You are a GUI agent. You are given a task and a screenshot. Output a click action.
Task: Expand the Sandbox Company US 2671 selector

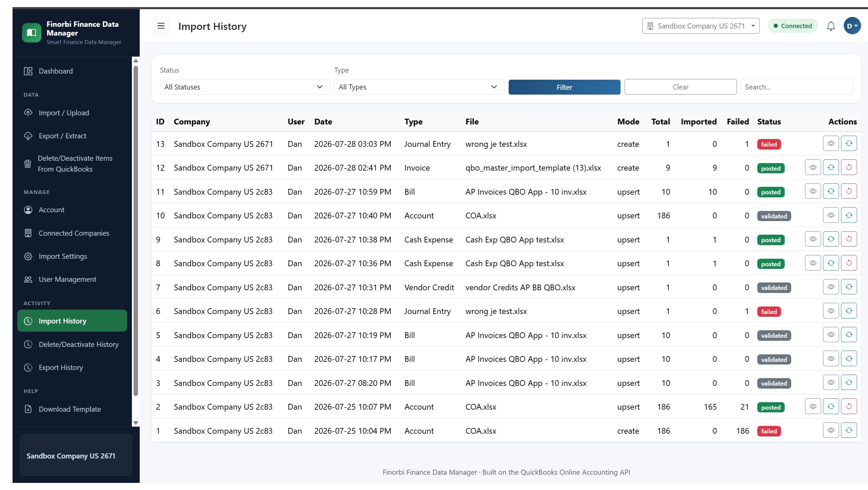pos(701,26)
